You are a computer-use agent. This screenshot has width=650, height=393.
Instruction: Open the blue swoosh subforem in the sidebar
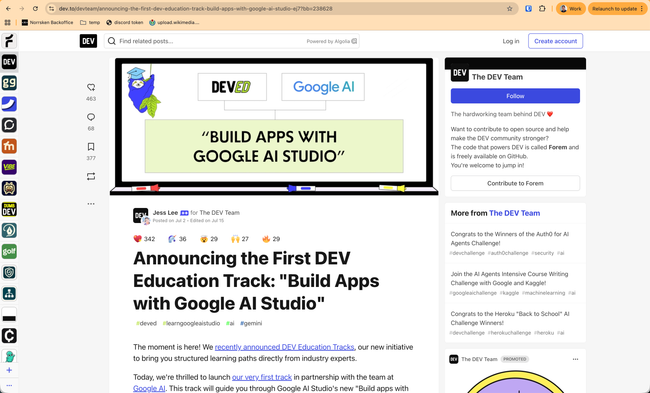(x=9, y=104)
